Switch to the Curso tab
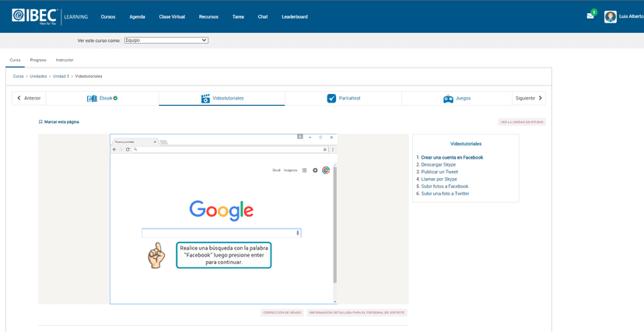 click(x=16, y=60)
